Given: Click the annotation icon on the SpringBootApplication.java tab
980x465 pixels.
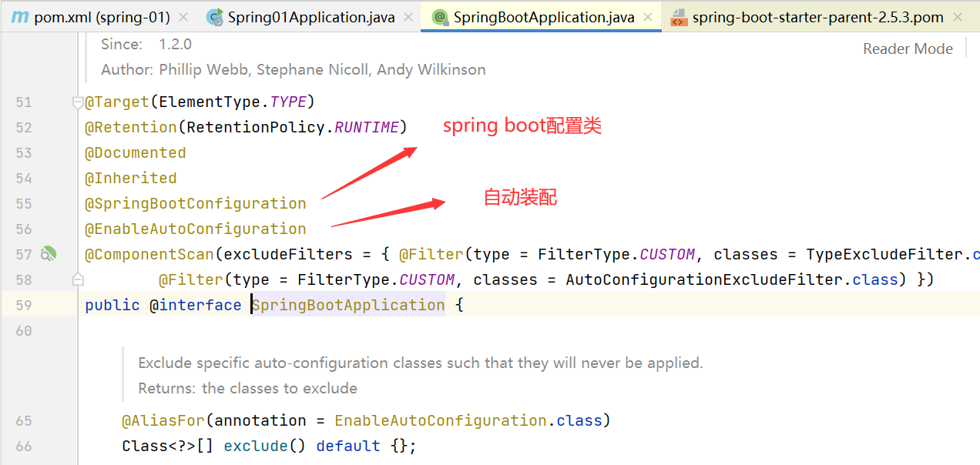Looking at the screenshot, I should [439, 17].
